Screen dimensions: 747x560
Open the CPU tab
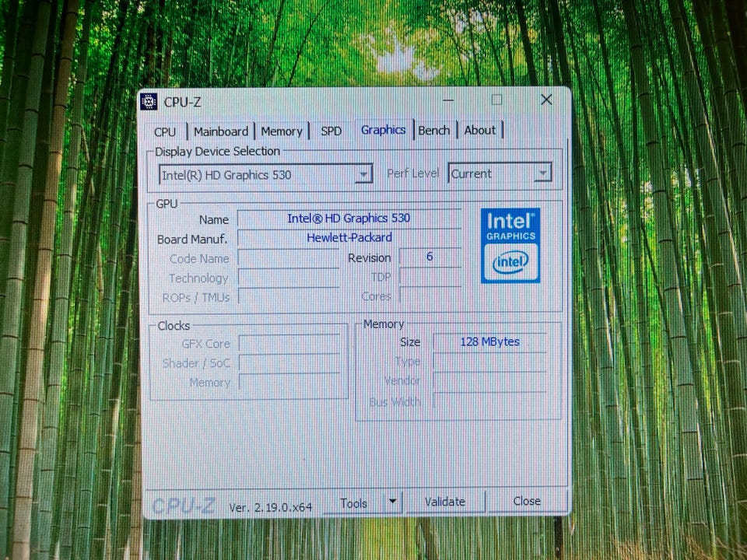point(165,131)
